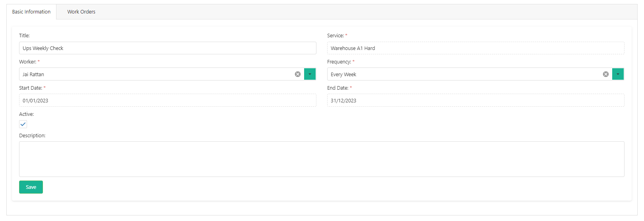
Task: Click the Frequency: label
Action: pyautogui.click(x=339, y=62)
